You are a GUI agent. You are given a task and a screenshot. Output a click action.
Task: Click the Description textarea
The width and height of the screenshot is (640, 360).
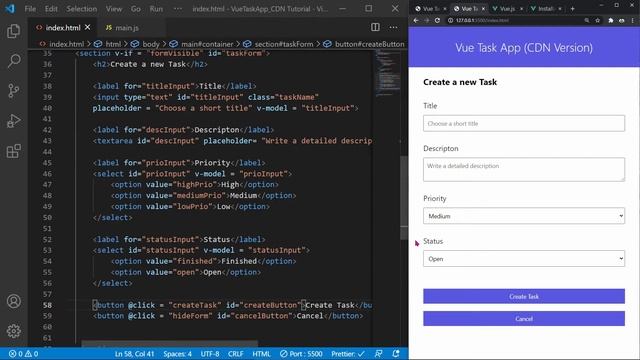point(524,169)
